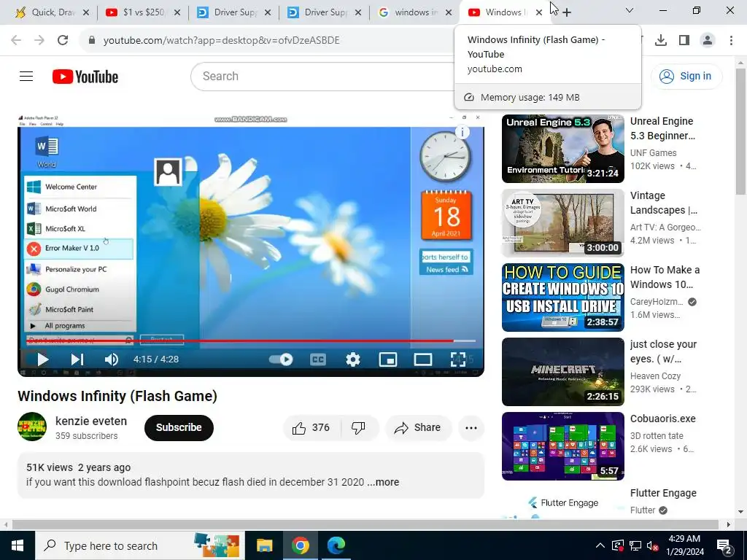Show hidden system tray icons
747x560 pixels.
pos(600,545)
